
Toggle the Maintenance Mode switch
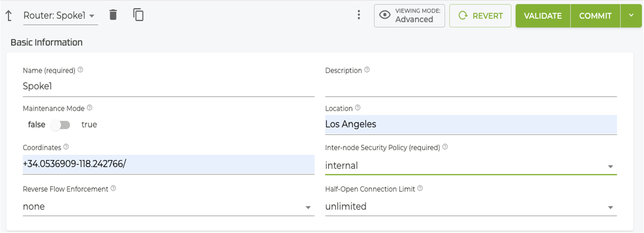[60, 125]
